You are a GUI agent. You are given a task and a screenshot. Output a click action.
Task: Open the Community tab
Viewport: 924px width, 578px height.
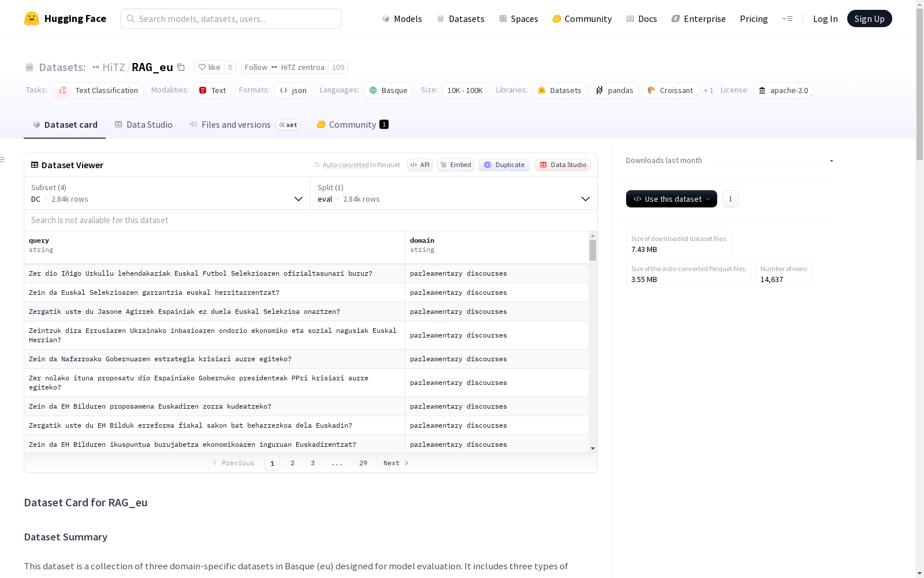352,125
